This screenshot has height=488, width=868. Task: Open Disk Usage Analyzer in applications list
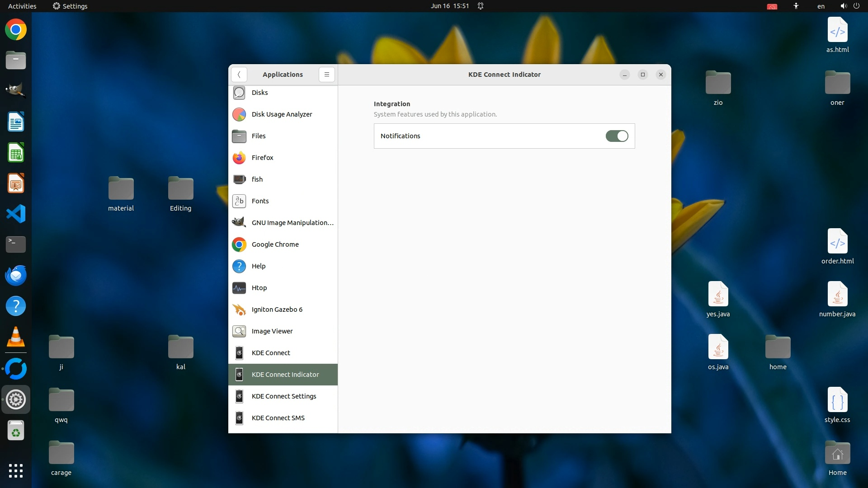pyautogui.click(x=282, y=114)
